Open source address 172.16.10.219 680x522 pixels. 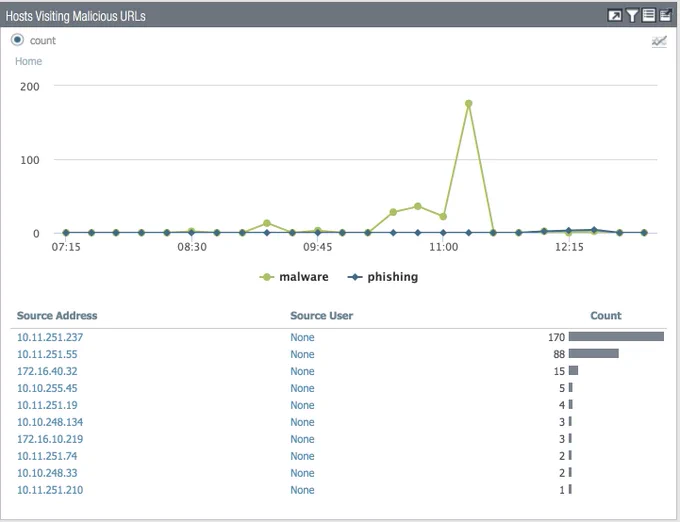[50, 439]
